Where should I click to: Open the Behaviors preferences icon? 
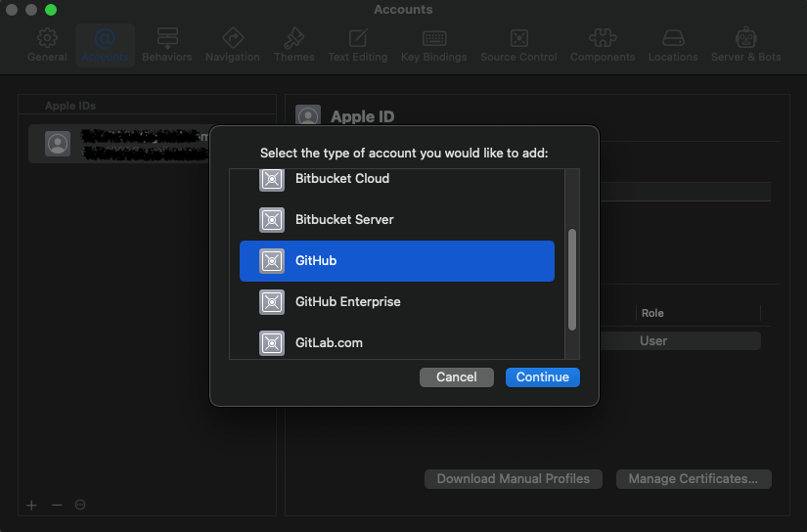[167, 38]
